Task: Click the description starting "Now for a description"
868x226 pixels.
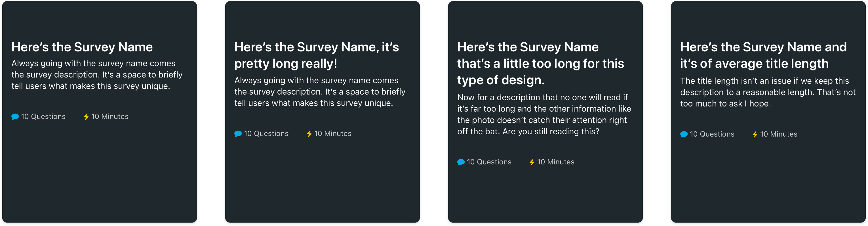Action: pyautogui.click(x=544, y=114)
